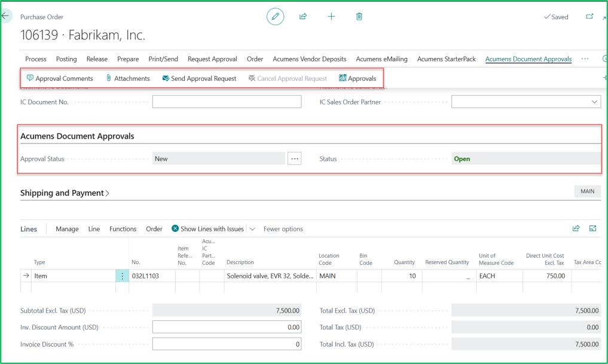Viewport: 608px width, 364px height.
Task: Click the arrow indicator on Item row
Action: click(26, 276)
